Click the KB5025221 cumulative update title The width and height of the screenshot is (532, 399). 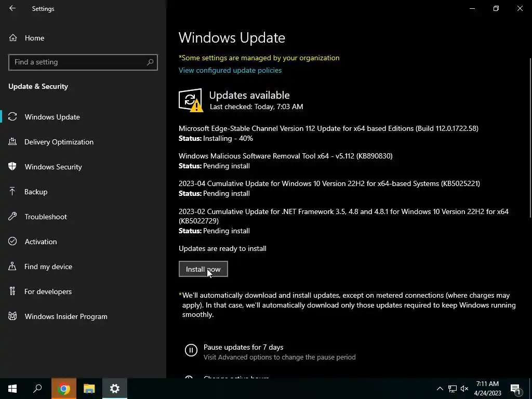click(x=329, y=183)
